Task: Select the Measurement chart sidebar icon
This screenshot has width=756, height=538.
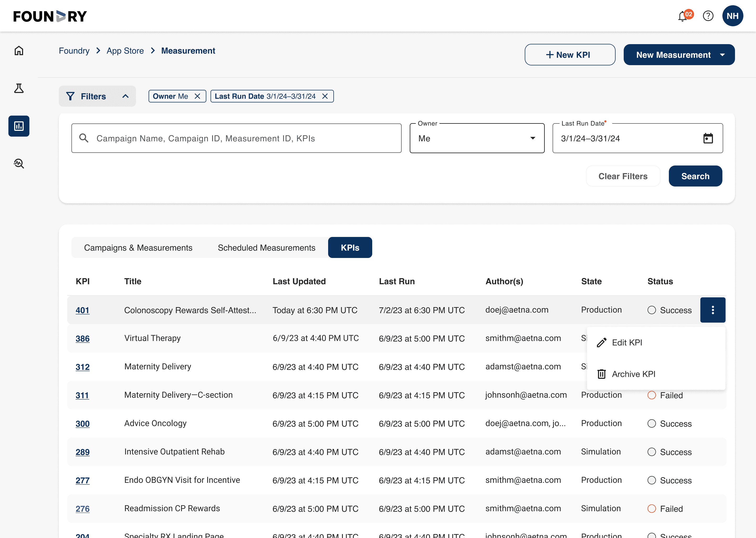Action: click(19, 126)
